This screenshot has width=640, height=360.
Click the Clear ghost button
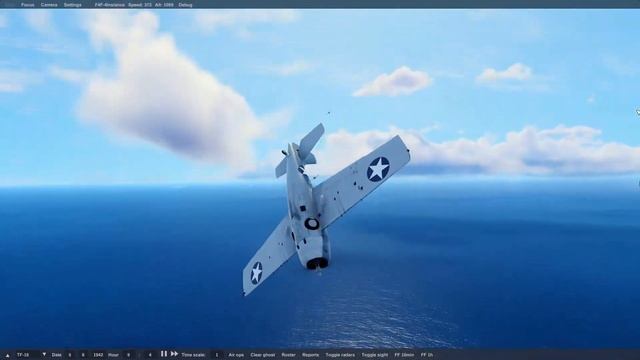[262, 355]
